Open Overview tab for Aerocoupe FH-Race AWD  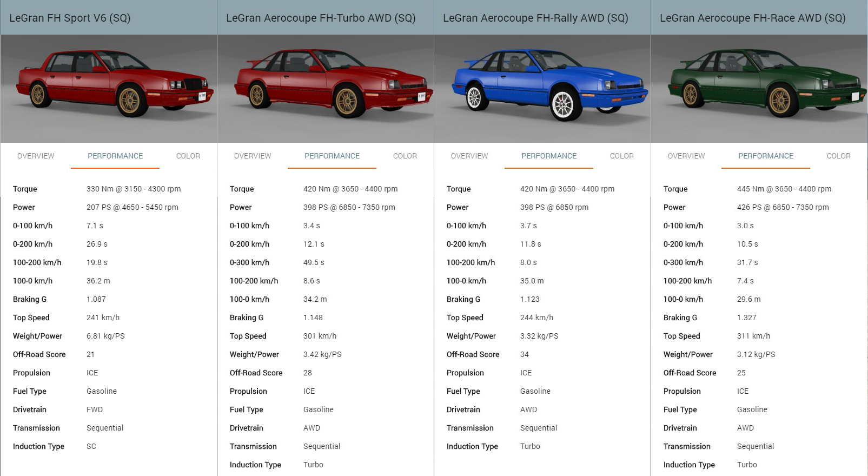686,156
